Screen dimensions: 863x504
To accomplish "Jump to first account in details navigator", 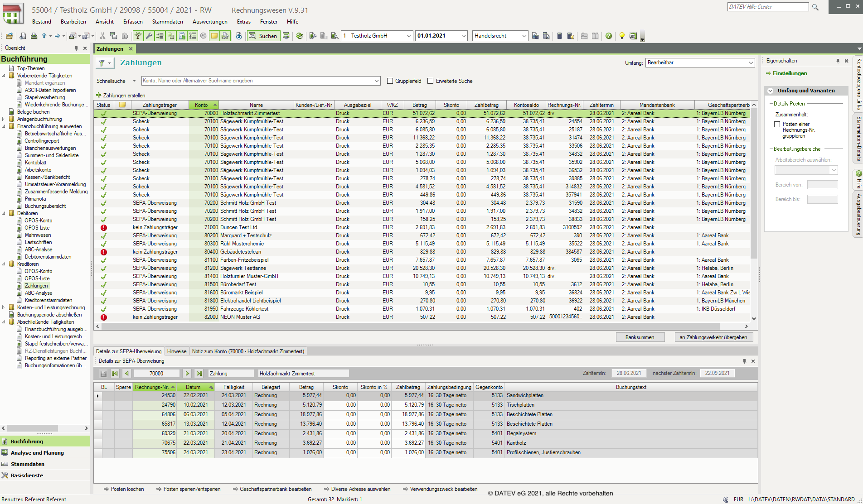I will point(115,374).
